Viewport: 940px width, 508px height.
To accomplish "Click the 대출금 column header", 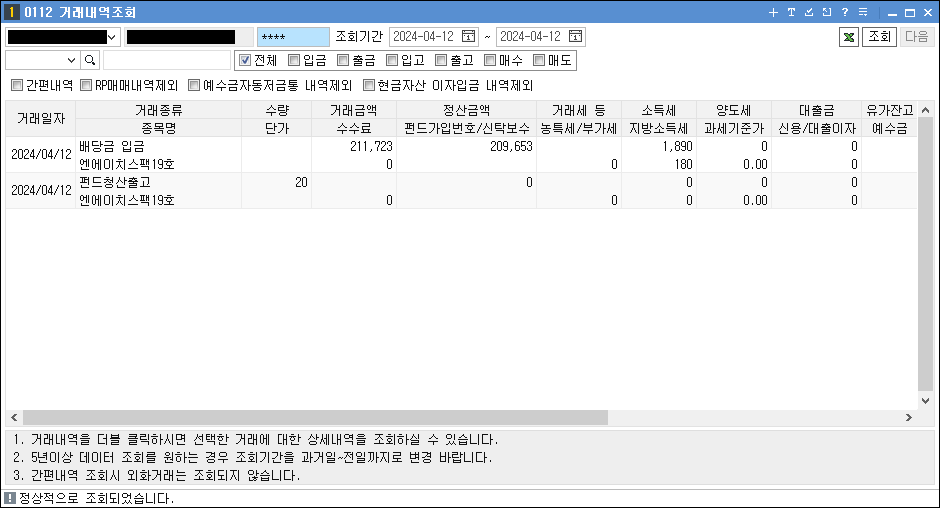I will coord(817,110).
